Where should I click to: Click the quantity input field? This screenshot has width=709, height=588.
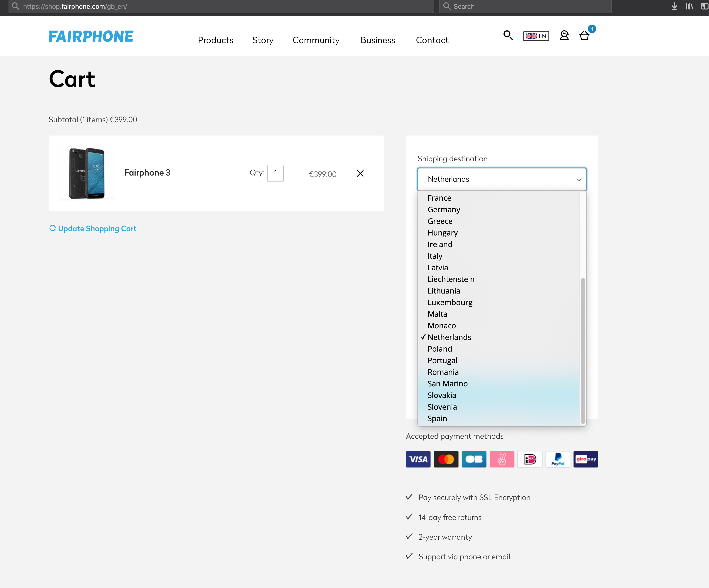click(275, 173)
